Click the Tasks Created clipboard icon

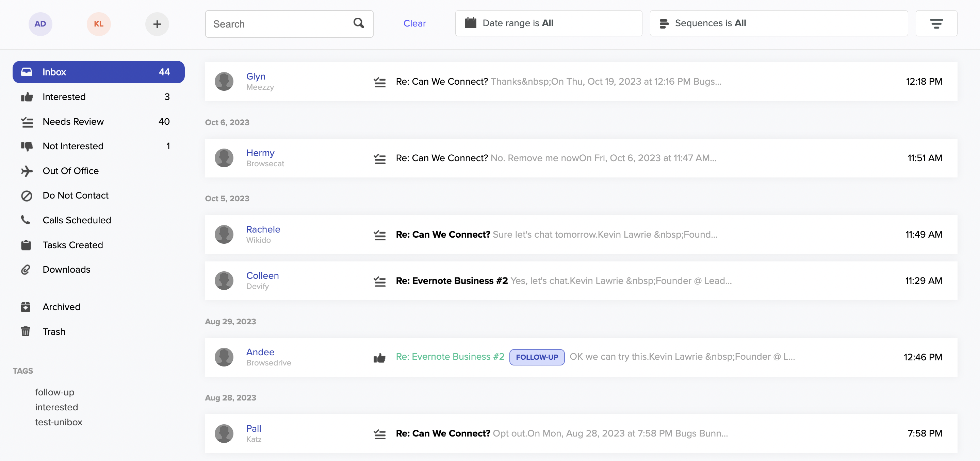(26, 245)
